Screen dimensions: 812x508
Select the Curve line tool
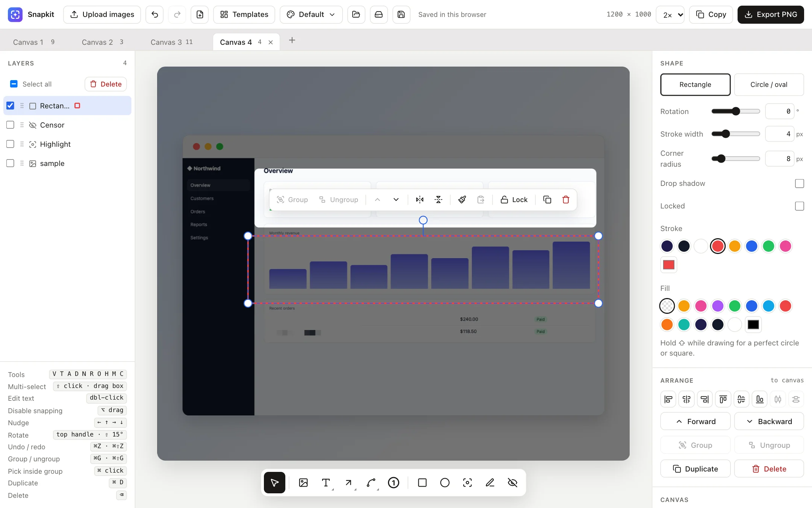click(x=371, y=482)
